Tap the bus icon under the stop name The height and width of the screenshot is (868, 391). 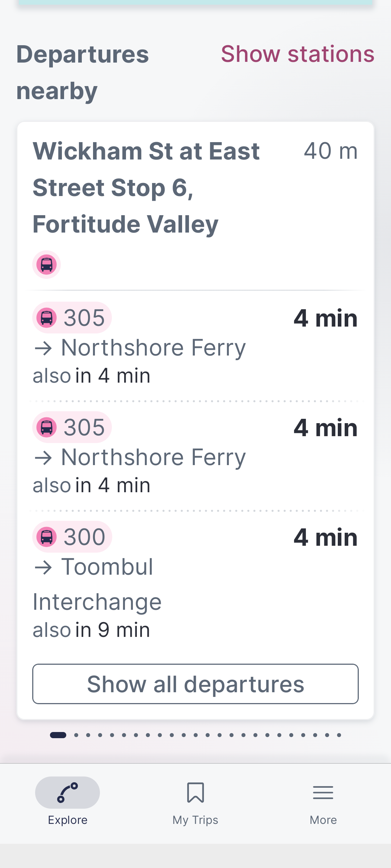[x=46, y=264]
